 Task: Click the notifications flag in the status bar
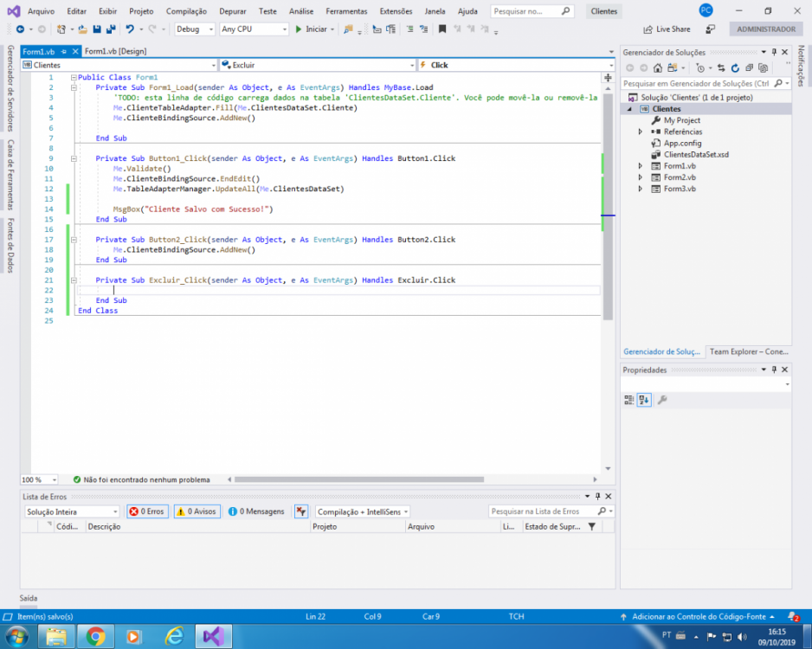tap(793, 616)
